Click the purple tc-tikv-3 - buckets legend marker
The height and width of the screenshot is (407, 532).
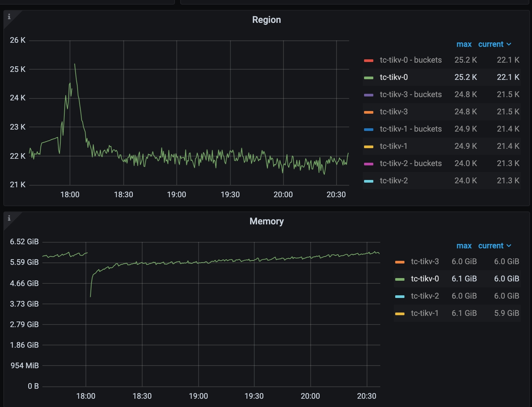(x=369, y=95)
